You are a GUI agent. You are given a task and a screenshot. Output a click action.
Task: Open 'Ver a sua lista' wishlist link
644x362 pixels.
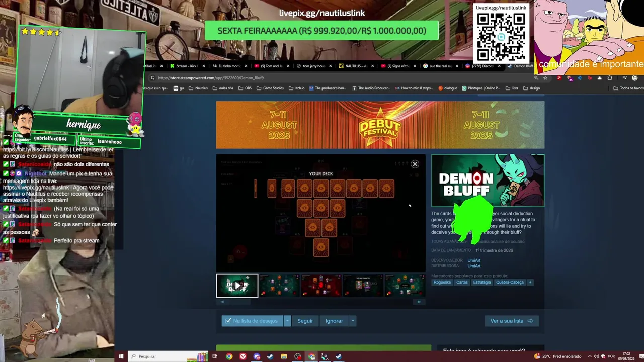512,321
